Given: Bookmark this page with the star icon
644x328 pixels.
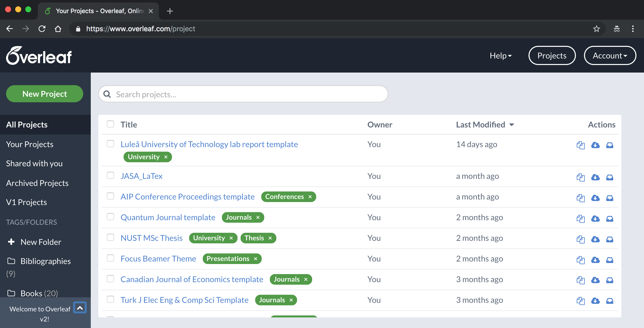Looking at the screenshot, I should 596,29.
